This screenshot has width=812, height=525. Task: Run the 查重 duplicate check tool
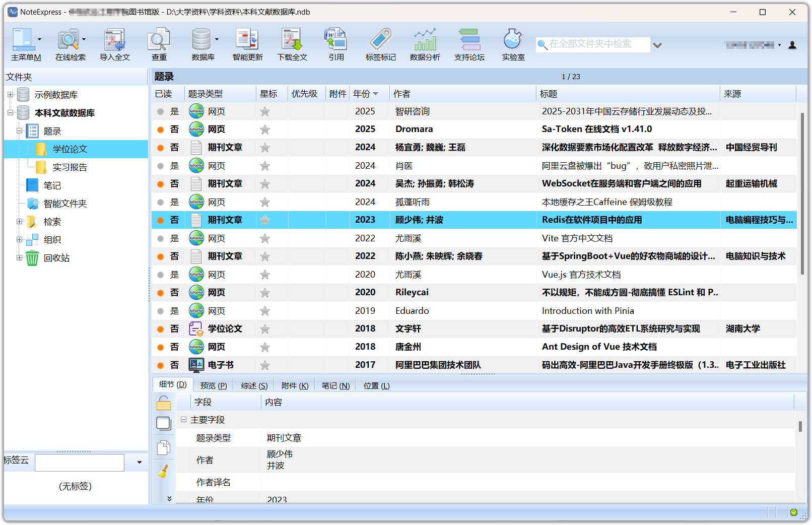click(x=159, y=39)
